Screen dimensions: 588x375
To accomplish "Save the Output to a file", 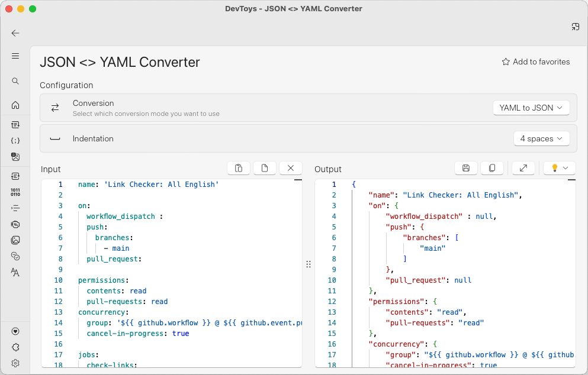I will 466,169.
